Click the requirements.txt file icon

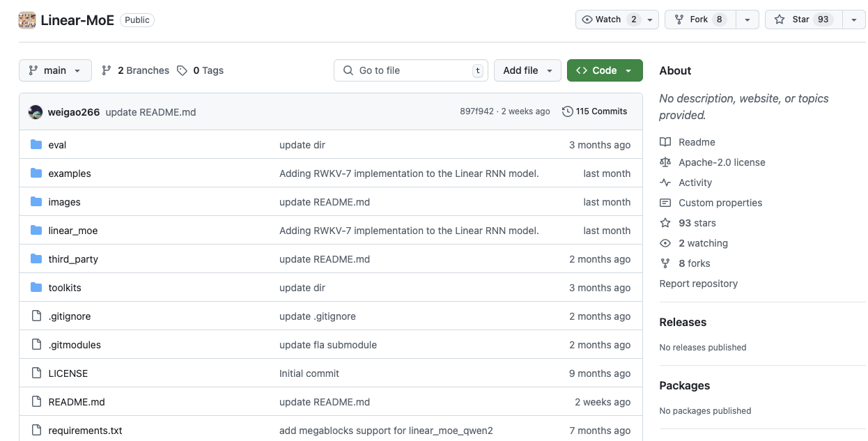click(36, 431)
